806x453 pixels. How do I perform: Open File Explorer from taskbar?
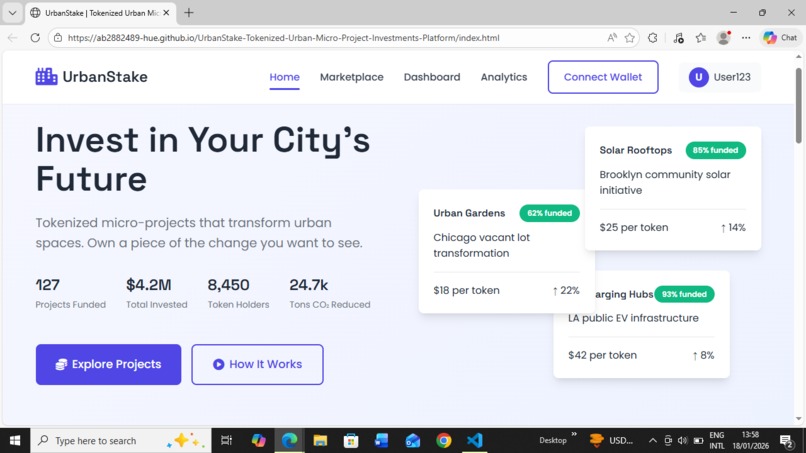(320, 441)
